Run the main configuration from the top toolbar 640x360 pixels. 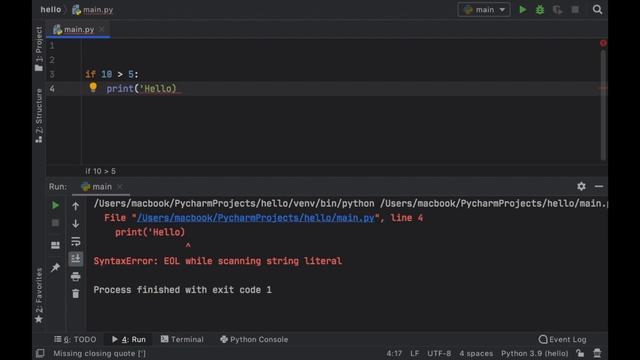tap(522, 9)
